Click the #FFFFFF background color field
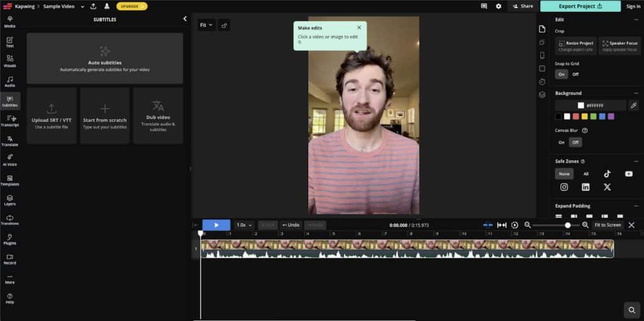The image size is (644, 321). tap(591, 106)
